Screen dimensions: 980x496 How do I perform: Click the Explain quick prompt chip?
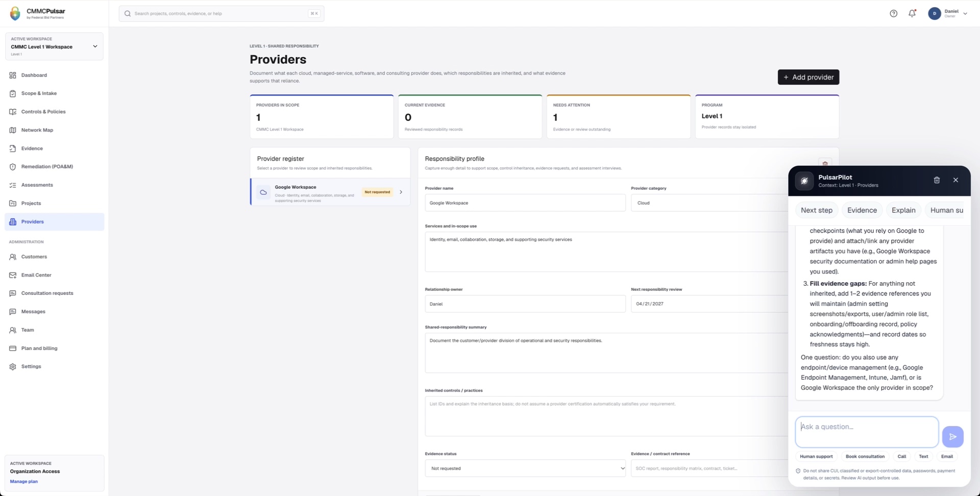click(x=903, y=210)
